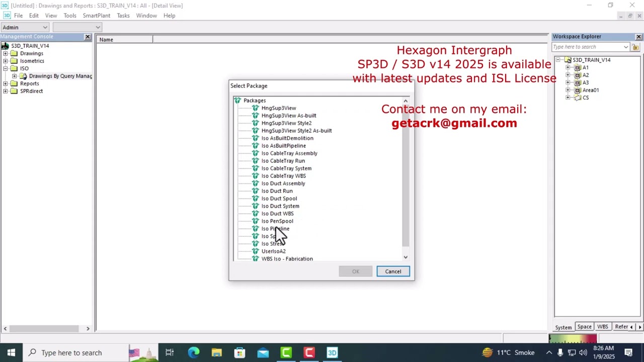This screenshot has height=362, width=644.
Task: Select Iso PenSpool in the package list
Action: coord(277,221)
